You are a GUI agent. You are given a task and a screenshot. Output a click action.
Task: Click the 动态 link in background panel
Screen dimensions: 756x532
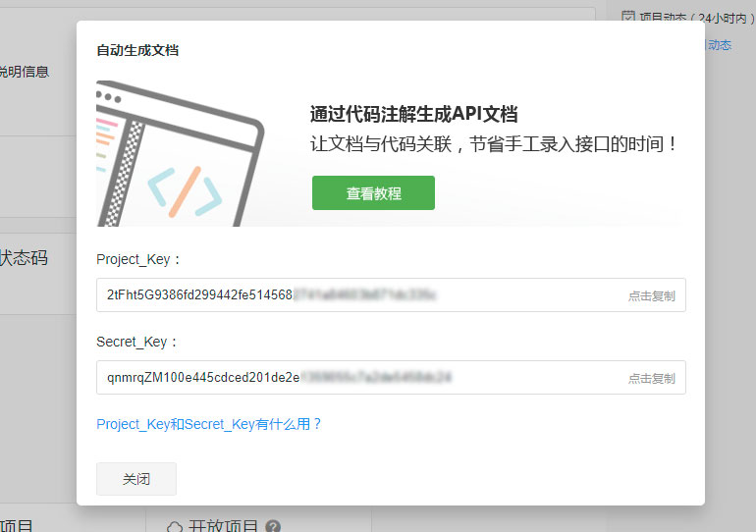pos(720,45)
